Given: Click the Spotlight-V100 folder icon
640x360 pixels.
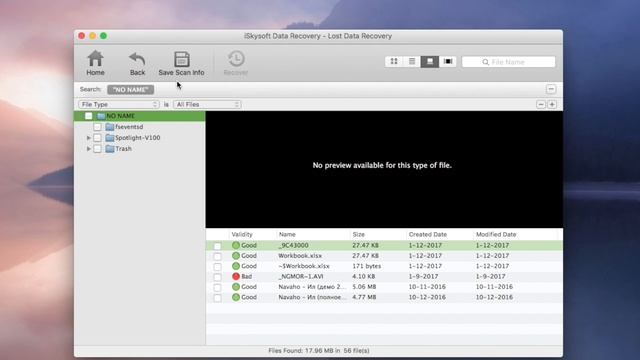Looking at the screenshot, I should (x=109, y=138).
